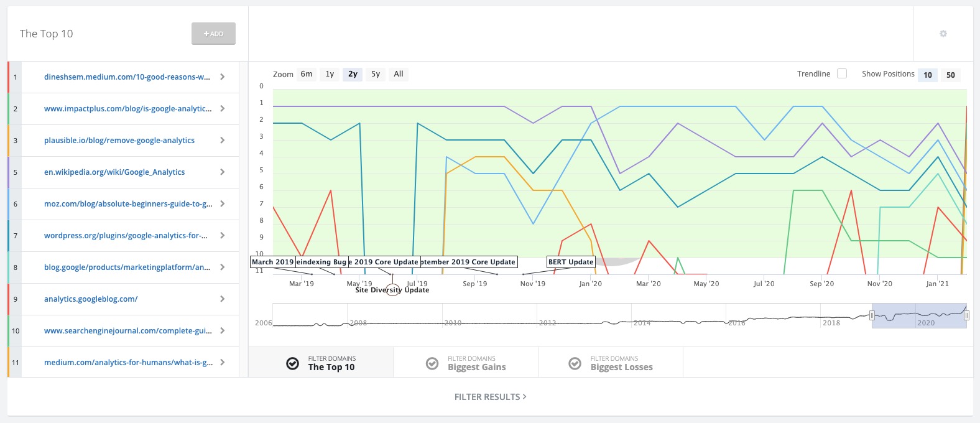Select The Top 10 filter tab
Image resolution: width=980 pixels, height=423 pixels.
click(321, 363)
